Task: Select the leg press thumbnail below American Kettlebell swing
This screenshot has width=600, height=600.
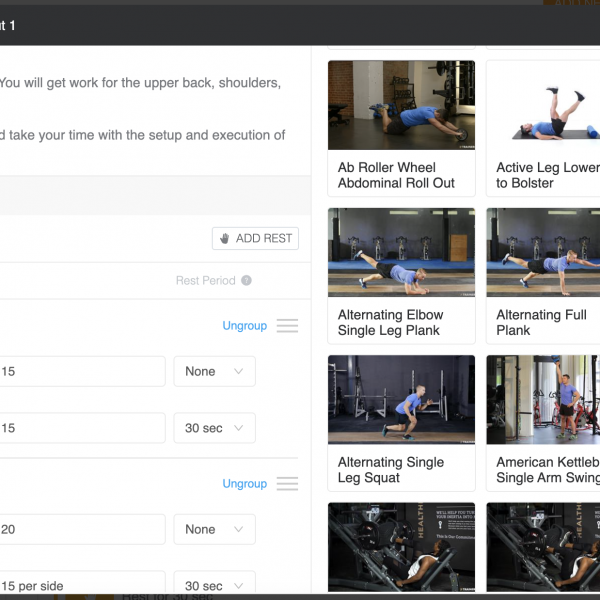Action: 543,547
